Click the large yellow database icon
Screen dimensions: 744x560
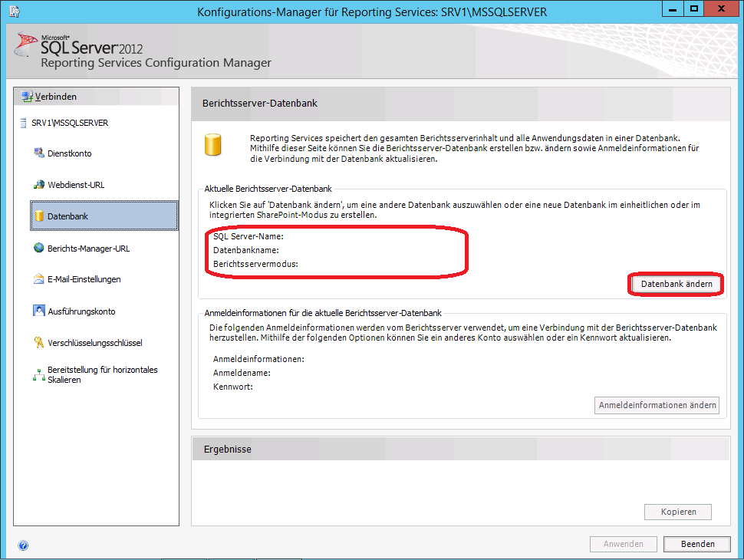click(213, 145)
